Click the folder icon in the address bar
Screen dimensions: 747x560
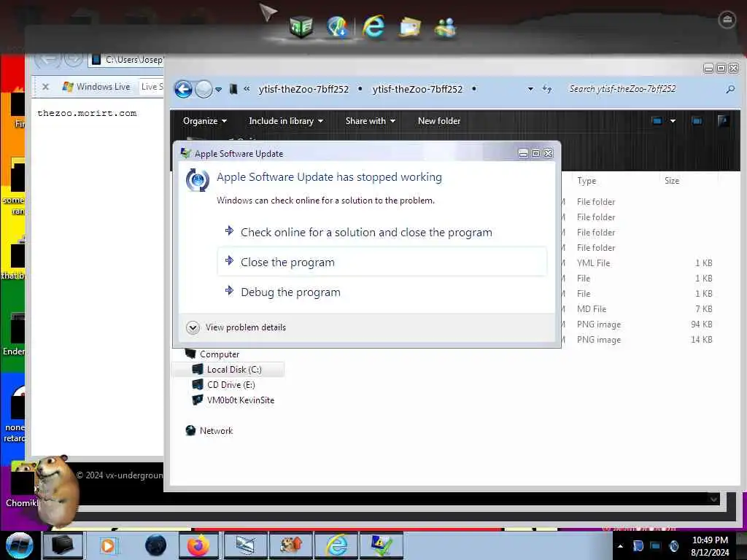(x=233, y=89)
